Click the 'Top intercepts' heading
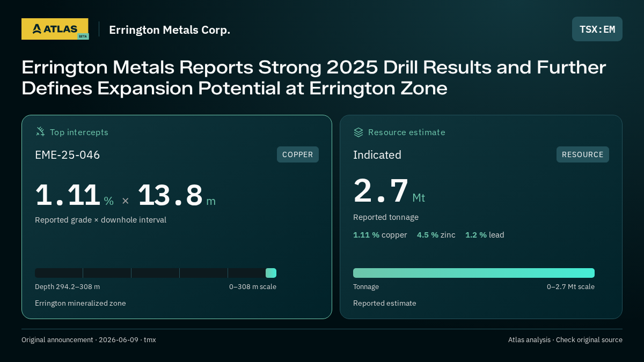Viewport: 644px width, 362px height. click(79, 132)
